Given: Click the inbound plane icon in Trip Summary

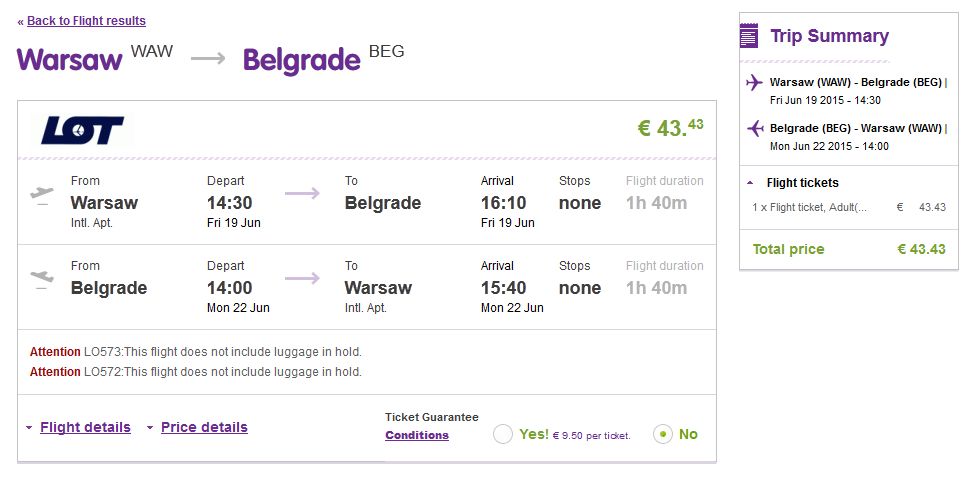Looking at the screenshot, I should tap(755, 128).
